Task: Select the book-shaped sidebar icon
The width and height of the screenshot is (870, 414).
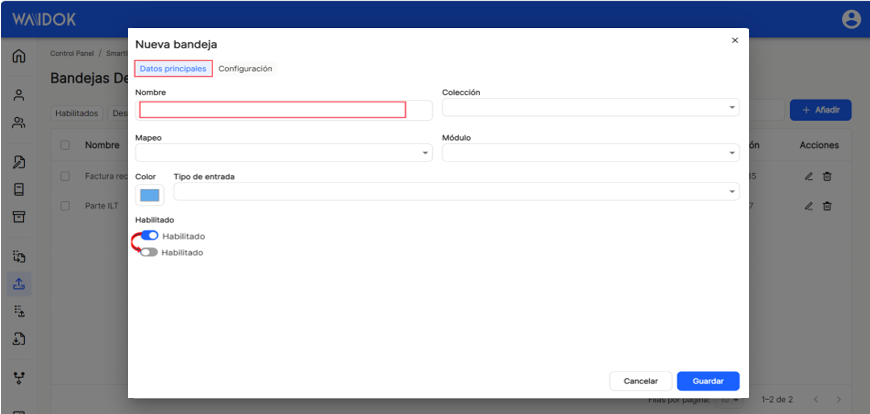Action: click(19, 190)
